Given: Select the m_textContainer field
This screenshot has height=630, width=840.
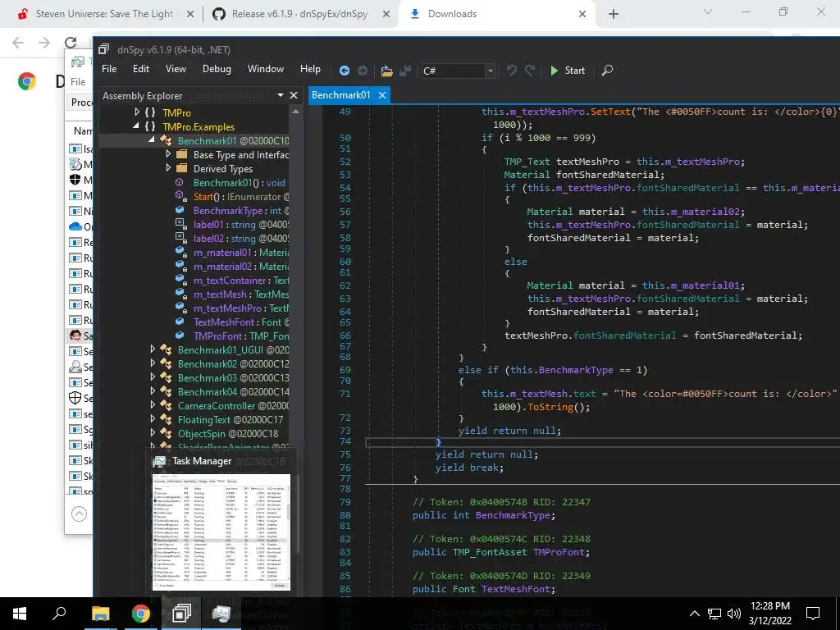Looking at the screenshot, I should 241,281.
